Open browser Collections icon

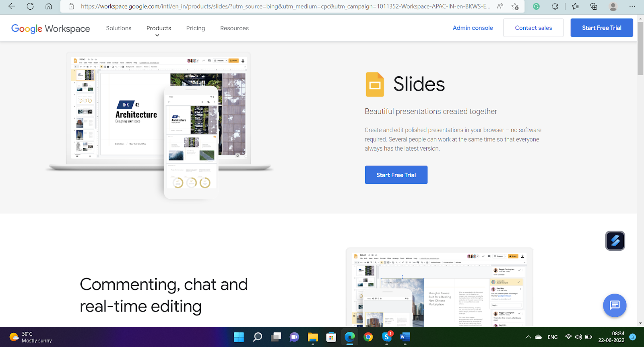(594, 6)
